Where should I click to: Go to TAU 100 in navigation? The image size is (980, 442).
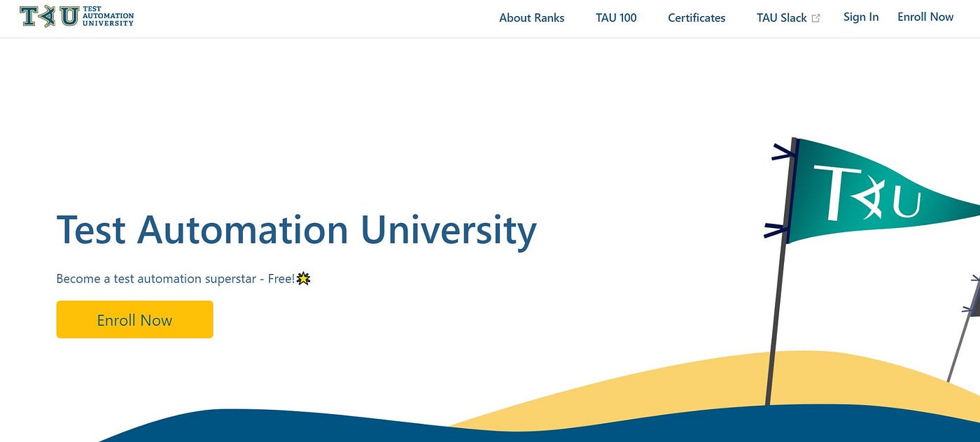616,18
